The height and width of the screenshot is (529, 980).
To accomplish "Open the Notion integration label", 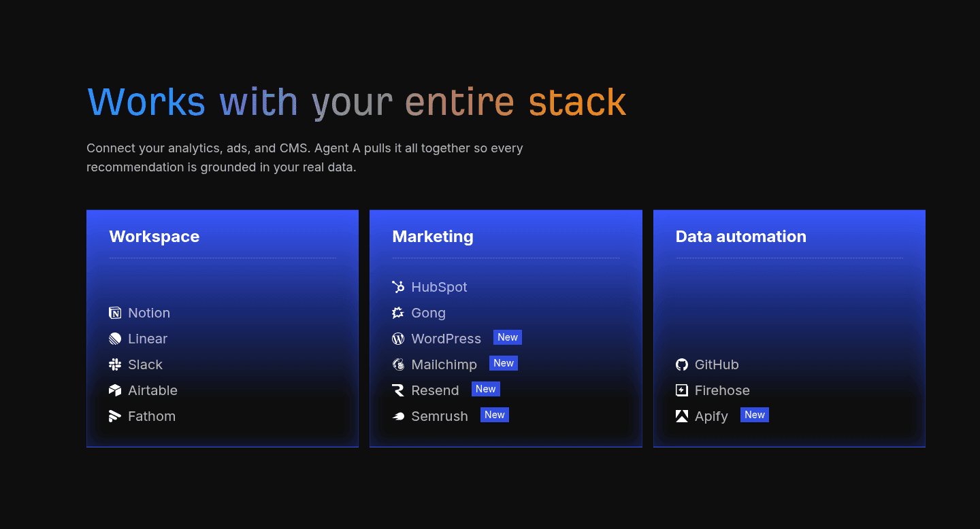I will [x=149, y=313].
